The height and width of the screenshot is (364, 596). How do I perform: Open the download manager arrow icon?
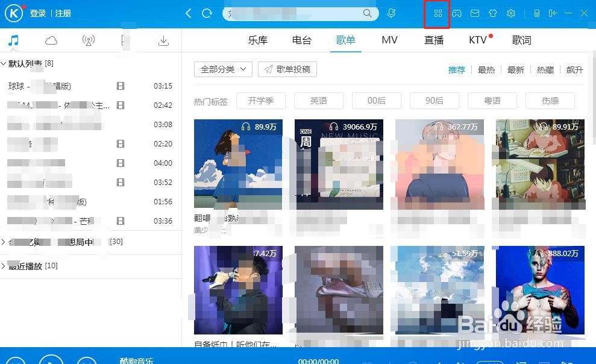pos(163,40)
